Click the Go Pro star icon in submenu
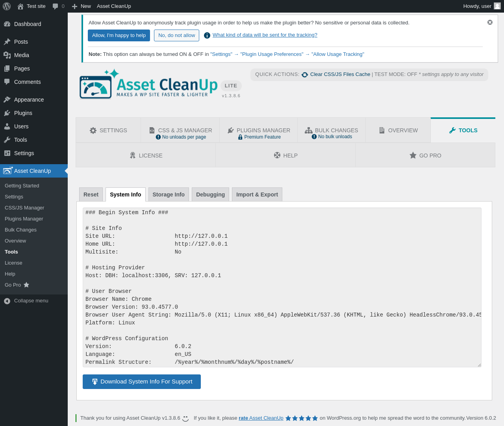Image resolution: width=504 pixels, height=426 pixels. [26, 285]
